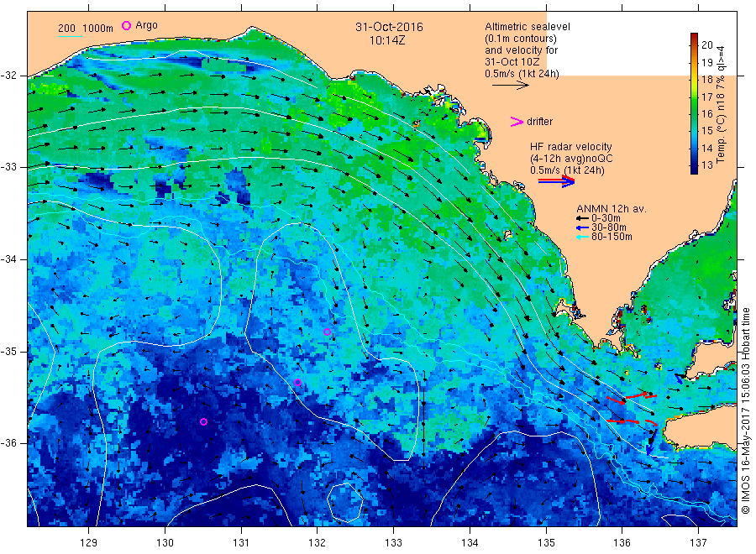Screen dimensions: 756x554
Task: Click the '30-80m' depth label
Action: tap(609, 227)
